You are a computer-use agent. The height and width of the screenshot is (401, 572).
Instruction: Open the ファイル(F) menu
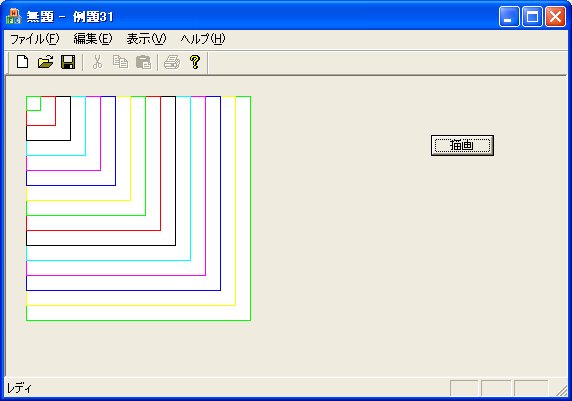pos(35,39)
